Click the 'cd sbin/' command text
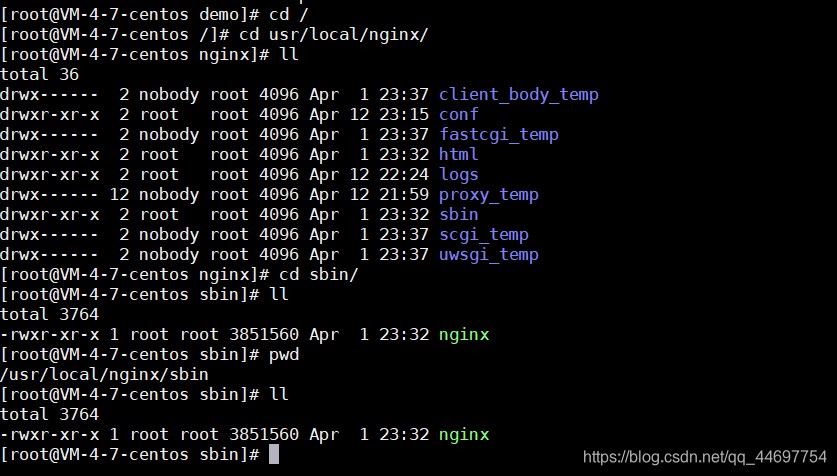Image resolution: width=837 pixels, height=476 pixels. coord(318,275)
